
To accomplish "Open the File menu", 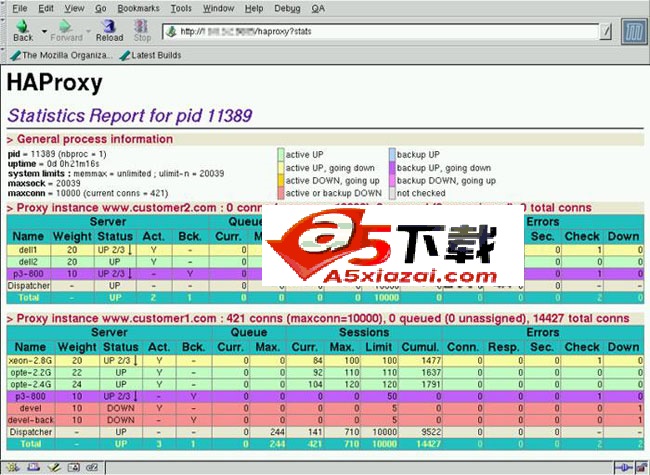I will point(19,8).
